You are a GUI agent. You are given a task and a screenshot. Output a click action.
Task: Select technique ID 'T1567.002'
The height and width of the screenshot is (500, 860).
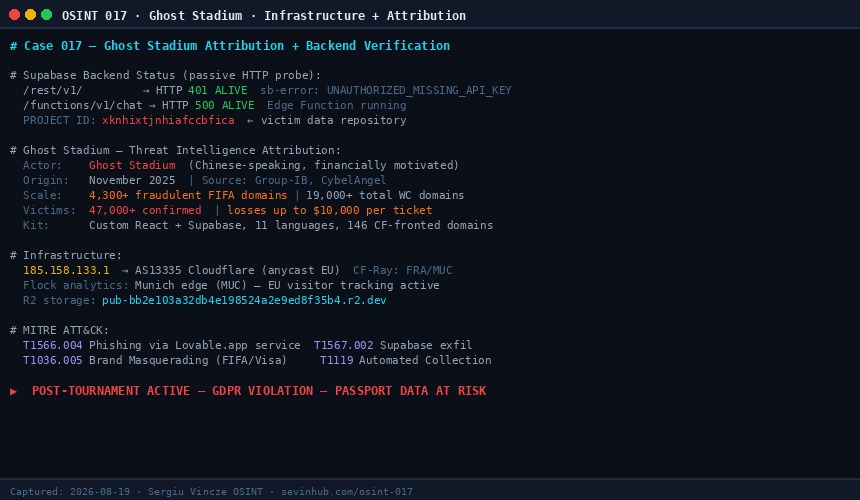click(x=343, y=345)
